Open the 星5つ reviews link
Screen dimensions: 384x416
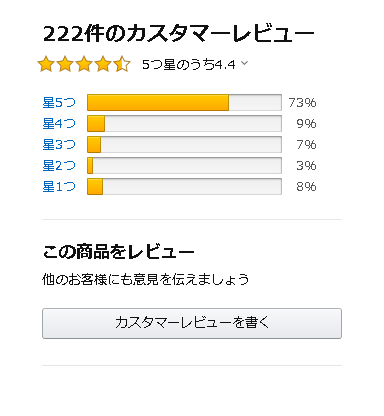(59, 102)
